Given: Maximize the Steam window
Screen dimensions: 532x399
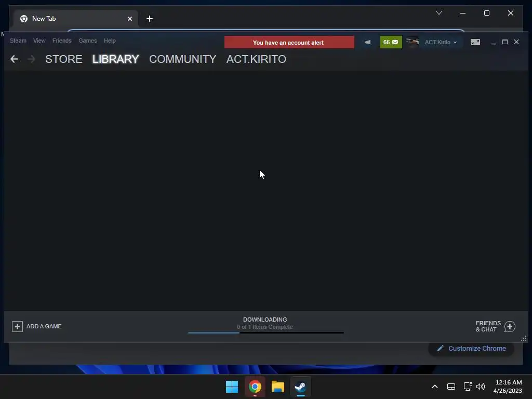Looking at the screenshot, I should (x=505, y=42).
